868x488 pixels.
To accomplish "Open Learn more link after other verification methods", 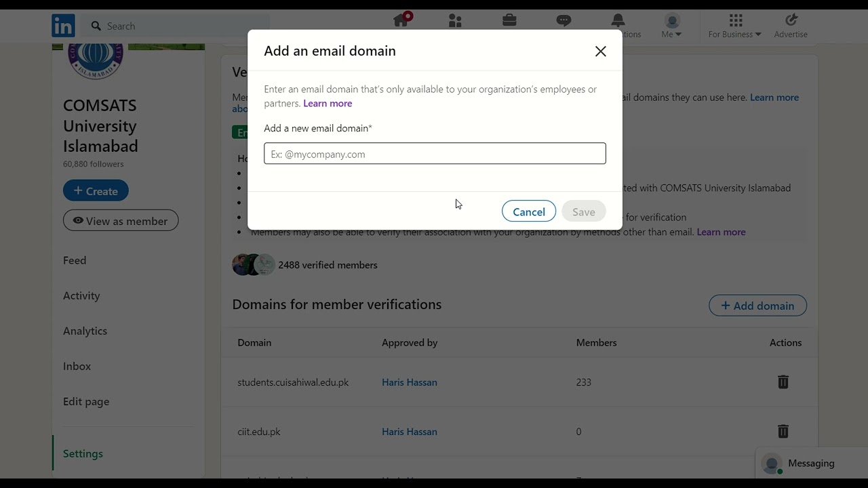I will coord(721,232).
